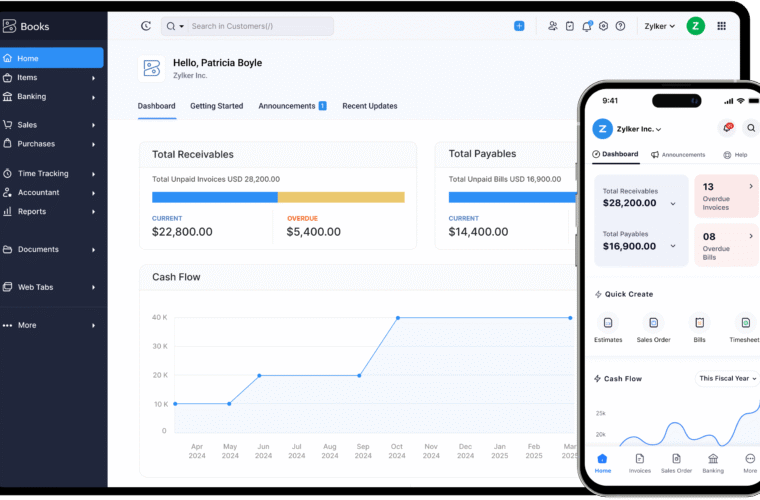Open the apps grid icon

point(721,26)
